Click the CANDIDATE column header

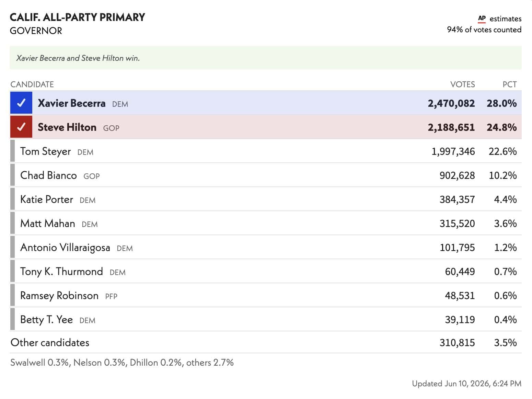click(x=32, y=84)
